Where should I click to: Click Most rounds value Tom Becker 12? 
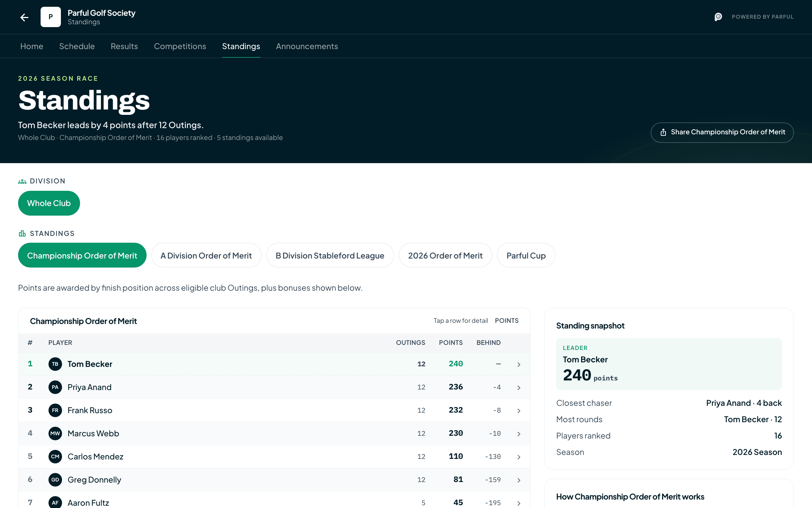pyautogui.click(x=753, y=420)
